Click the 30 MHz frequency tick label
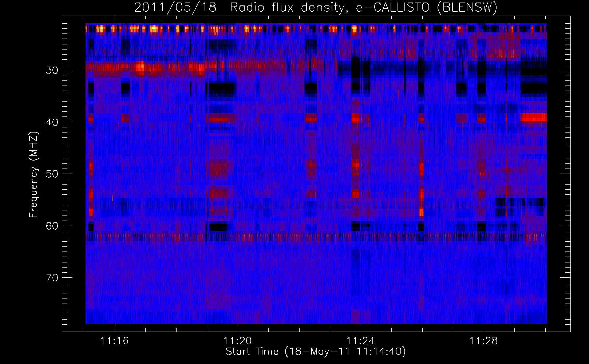589x364 pixels. [52, 70]
